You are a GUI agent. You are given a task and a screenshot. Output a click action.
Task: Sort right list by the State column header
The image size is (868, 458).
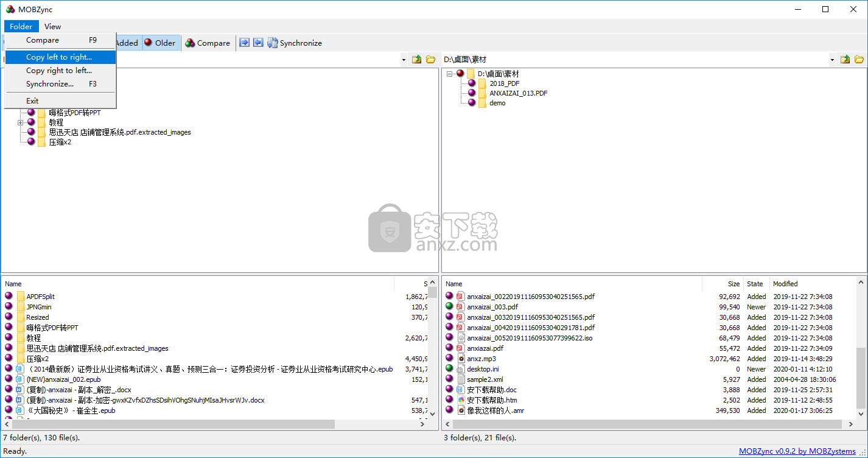756,284
